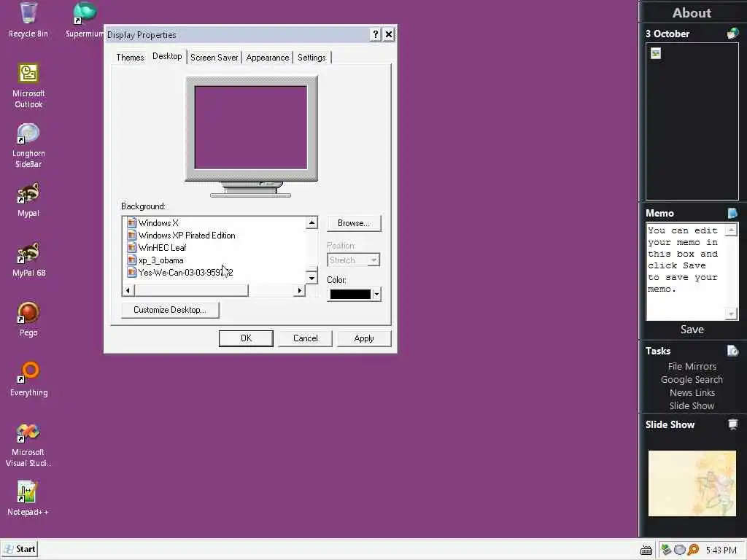Switch to the Screen Saver tab
Image resolution: width=747 pixels, height=560 pixels.
pyautogui.click(x=214, y=58)
